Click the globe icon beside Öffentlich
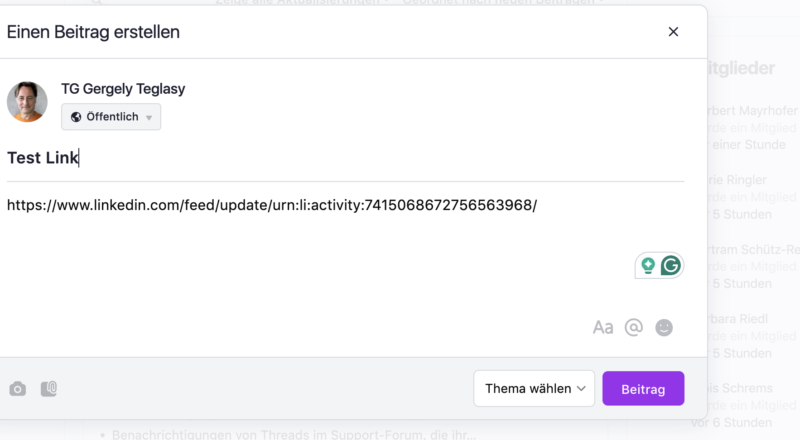Screen dimensions: 800x440 click(76, 117)
